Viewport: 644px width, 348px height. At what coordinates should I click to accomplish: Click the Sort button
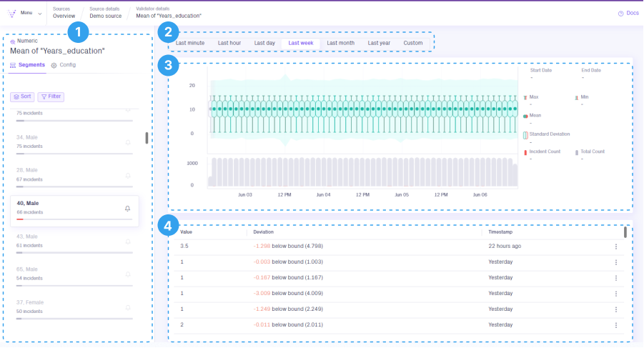(22, 96)
